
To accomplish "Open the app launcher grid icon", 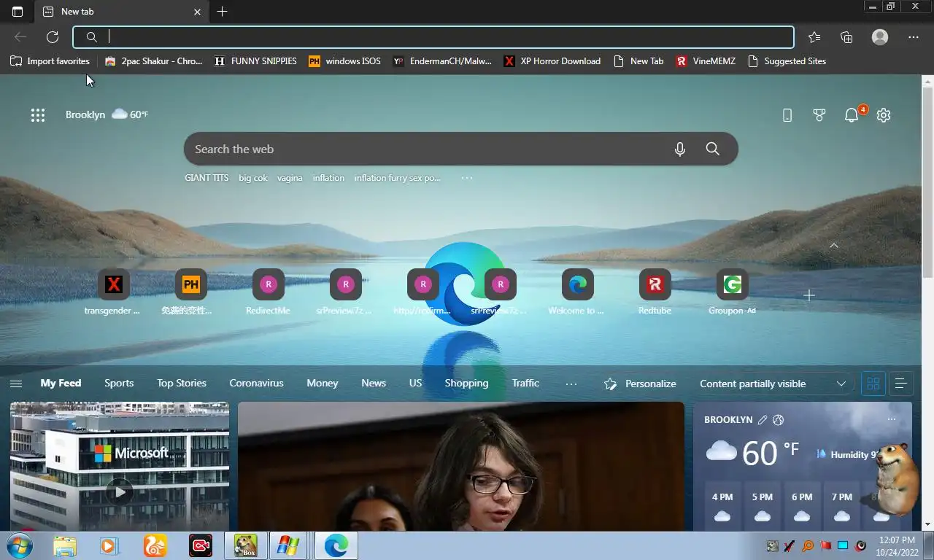I will [x=38, y=114].
